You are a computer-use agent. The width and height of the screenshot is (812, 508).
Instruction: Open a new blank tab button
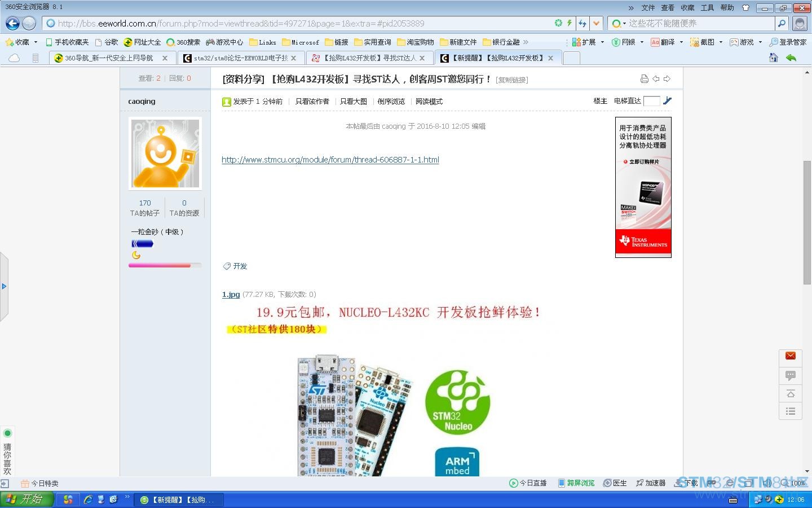tap(572, 58)
